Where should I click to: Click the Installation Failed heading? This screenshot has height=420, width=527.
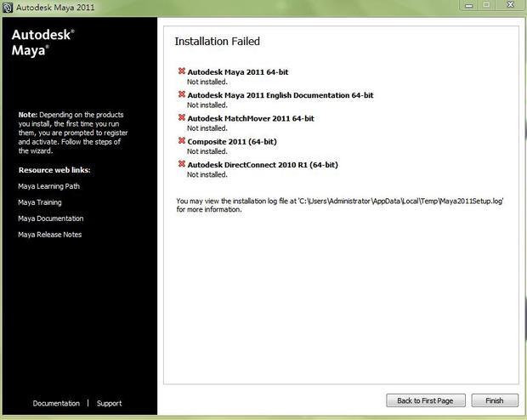pyautogui.click(x=217, y=41)
